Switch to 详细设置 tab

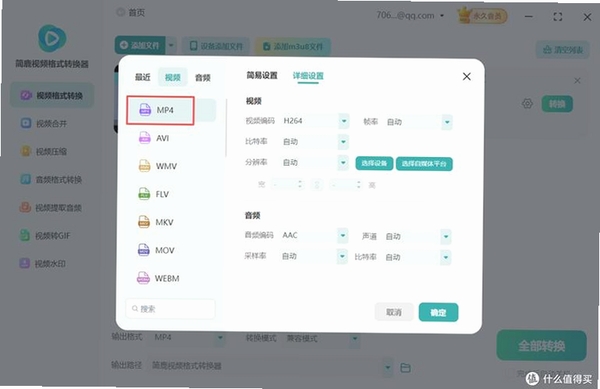(308, 76)
